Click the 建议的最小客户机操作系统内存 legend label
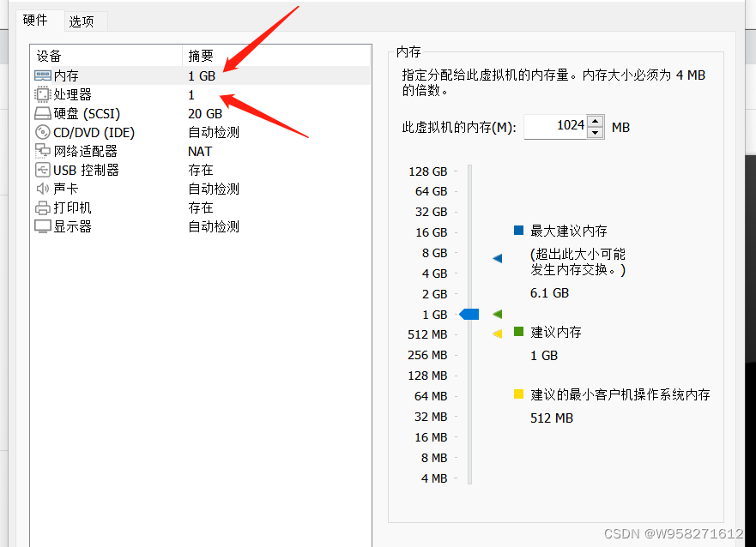Screen dimensions: 756x547 620,395
